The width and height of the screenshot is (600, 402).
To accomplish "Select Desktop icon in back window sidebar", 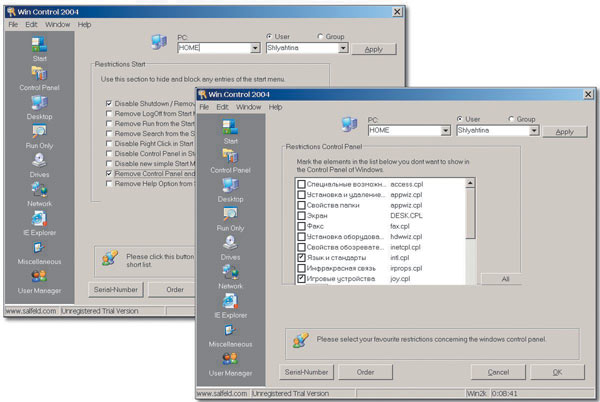I will coord(39,103).
